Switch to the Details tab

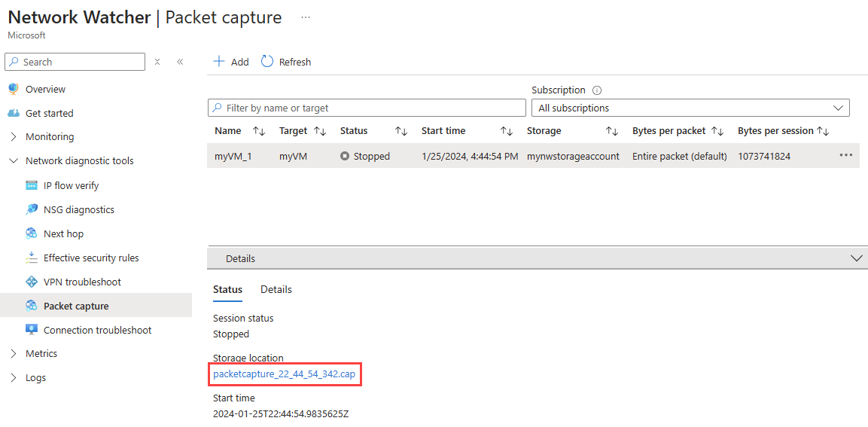pyautogui.click(x=276, y=290)
